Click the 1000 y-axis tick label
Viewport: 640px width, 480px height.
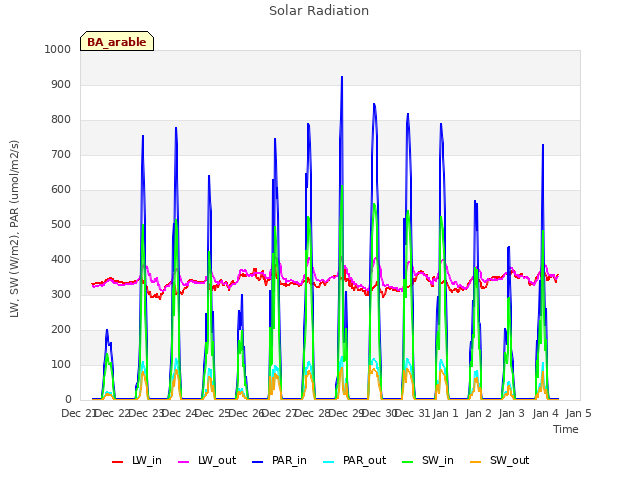tap(58, 49)
